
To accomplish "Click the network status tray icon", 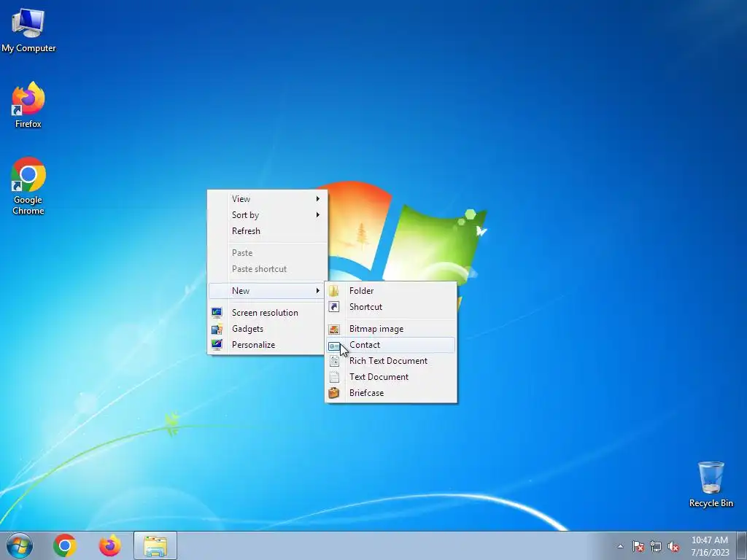I will tap(656, 546).
